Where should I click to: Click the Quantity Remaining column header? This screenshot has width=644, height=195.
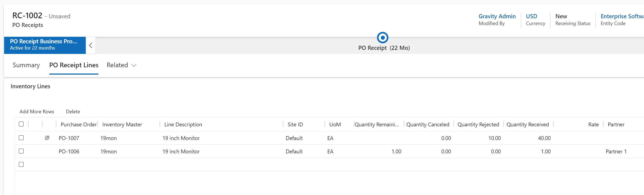coord(377,124)
